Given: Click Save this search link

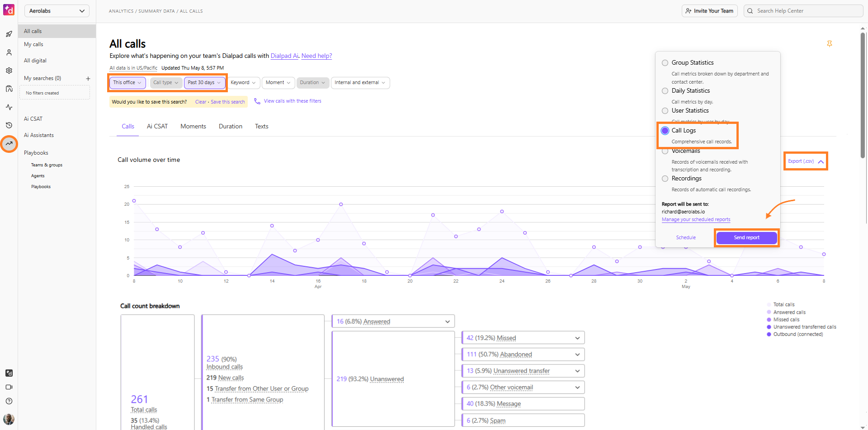Looking at the screenshot, I should pyautogui.click(x=228, y=102).
